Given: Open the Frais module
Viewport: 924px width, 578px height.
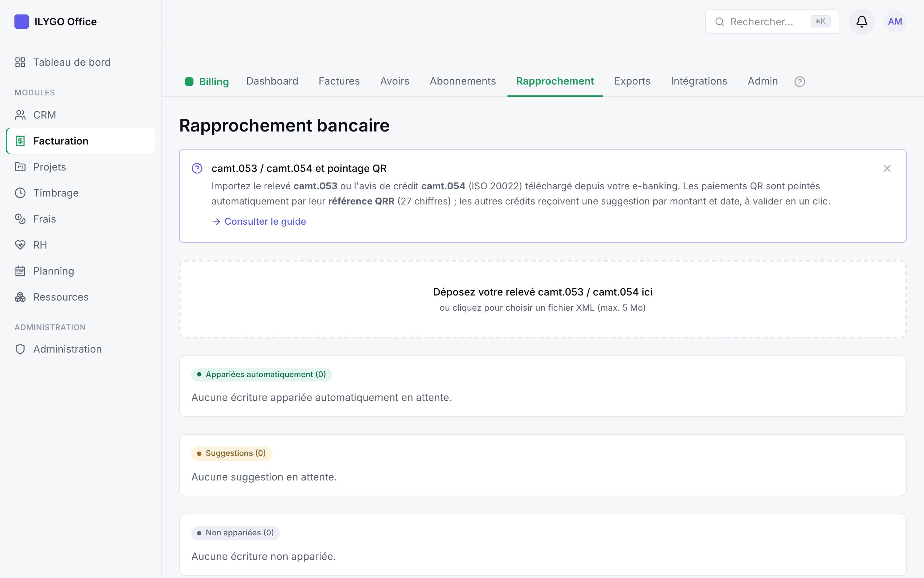Looking at the screenshot, I should (80, 219).
